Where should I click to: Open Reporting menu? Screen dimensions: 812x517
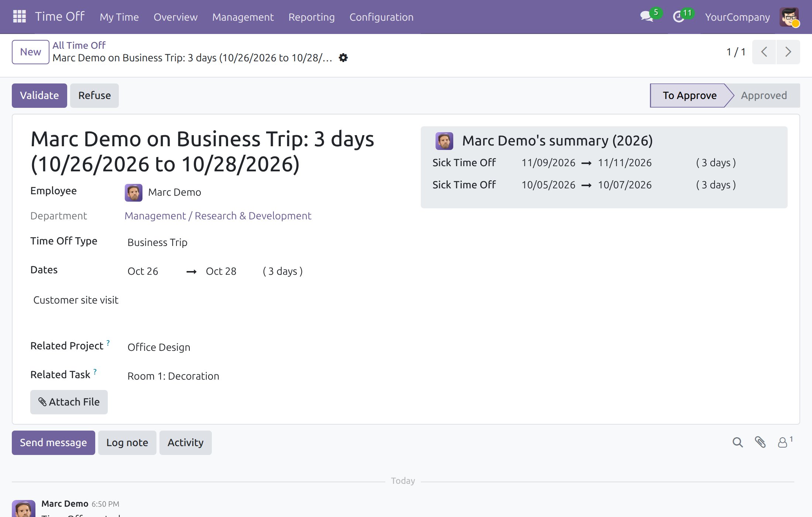312,17
